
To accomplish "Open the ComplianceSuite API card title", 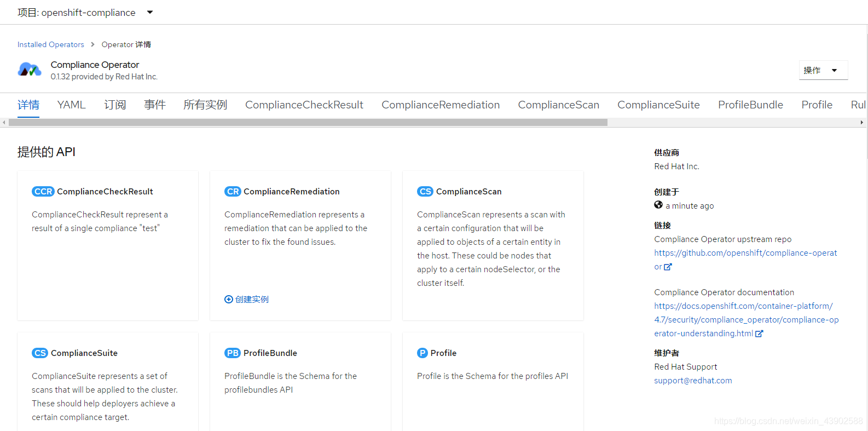I will (x=84, y=353).
